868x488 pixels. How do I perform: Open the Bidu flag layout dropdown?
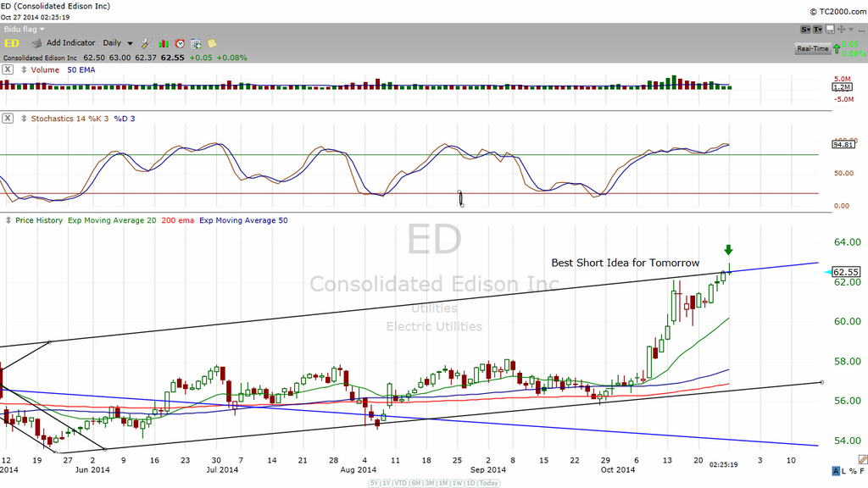(x=24, y=30)
